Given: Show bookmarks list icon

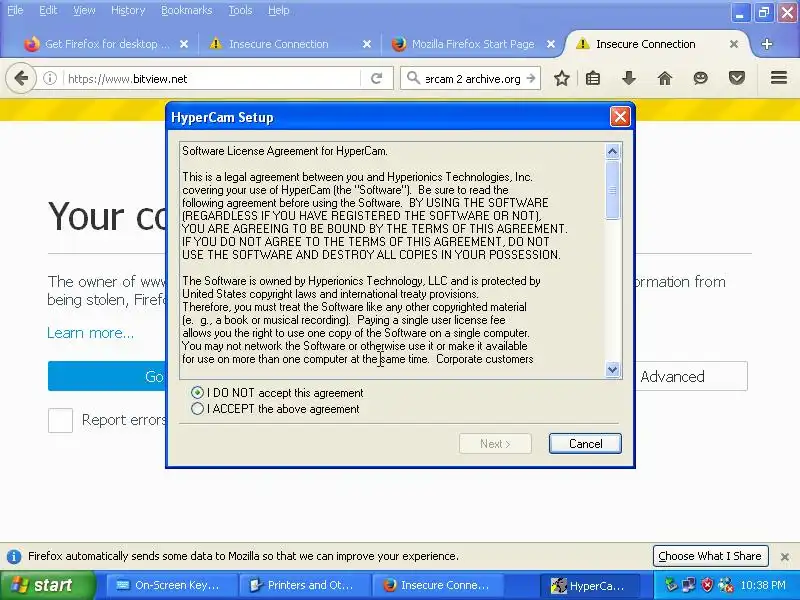Looking at the screenshot, I should [x=593, y=79].
